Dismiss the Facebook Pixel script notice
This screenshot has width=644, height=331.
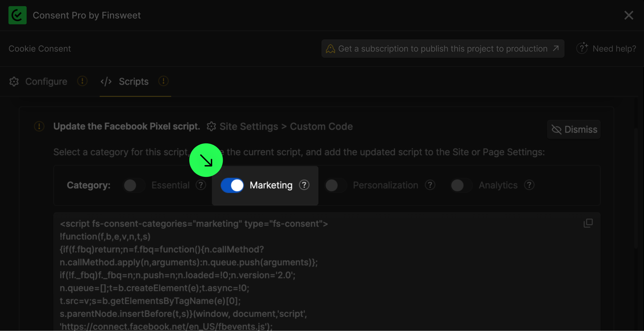click(x=574, y=129)
